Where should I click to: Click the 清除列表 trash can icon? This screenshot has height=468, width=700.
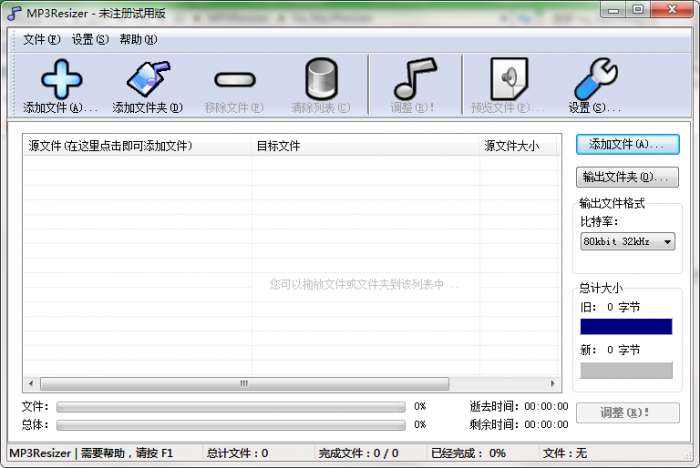click(321, 79)
